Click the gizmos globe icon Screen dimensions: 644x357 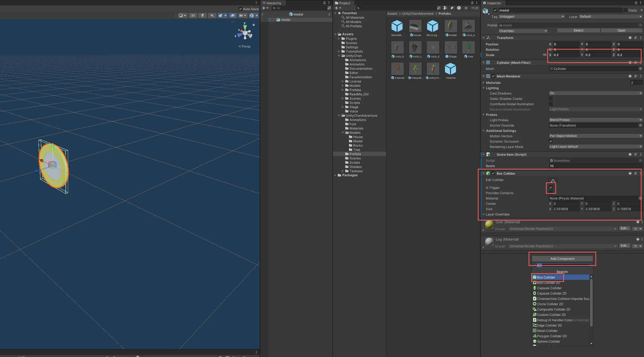251,15
